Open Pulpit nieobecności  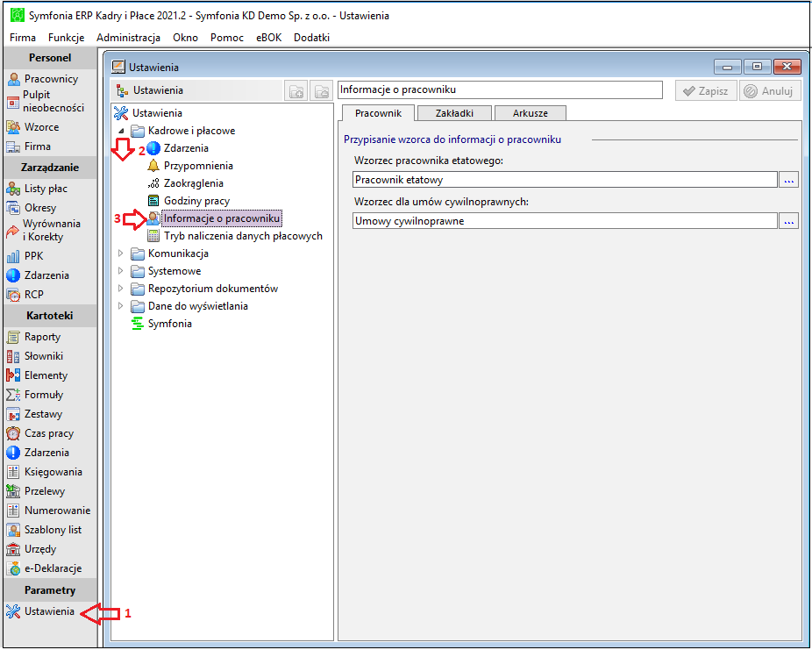[46, 102]
